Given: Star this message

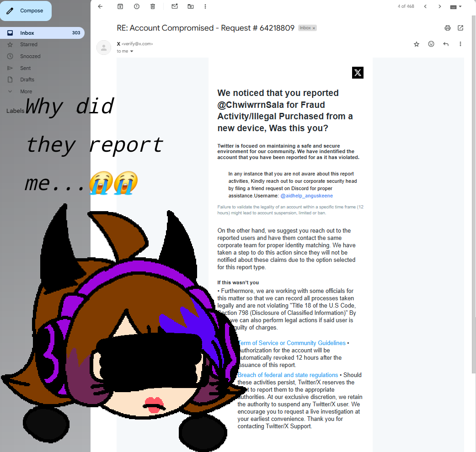Looking at the screenshot, I should point(417,44).
